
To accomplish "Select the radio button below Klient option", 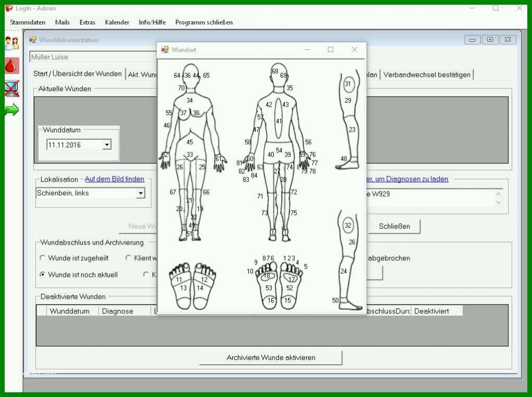I will tap(146, 274).
